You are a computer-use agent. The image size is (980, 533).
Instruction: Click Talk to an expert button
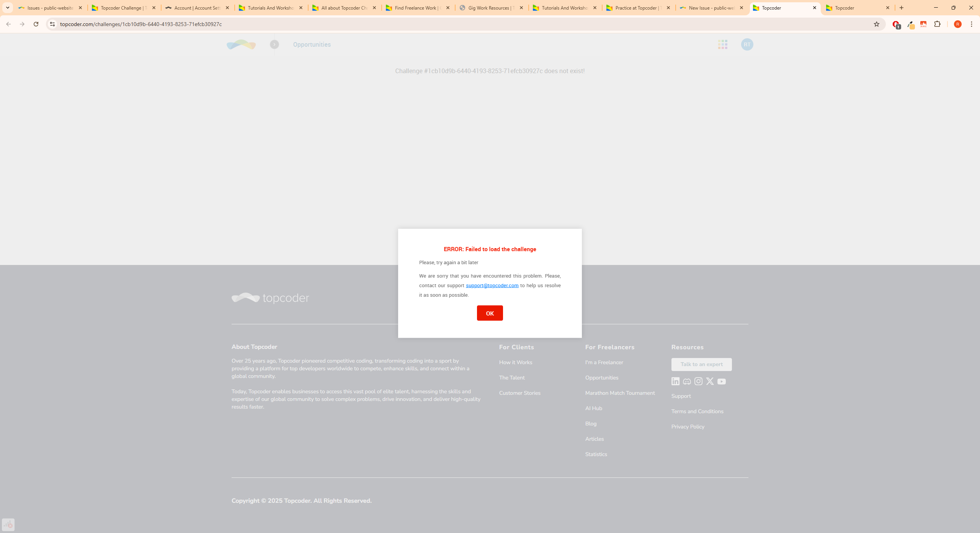tap(701, 365)
